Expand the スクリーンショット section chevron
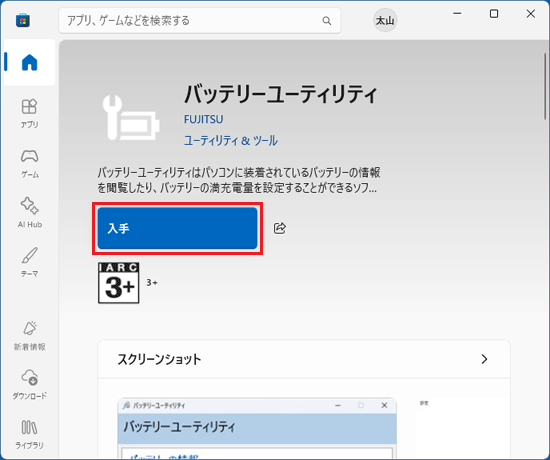The width and height of the screenshot is (550, 460). point(484,359)
